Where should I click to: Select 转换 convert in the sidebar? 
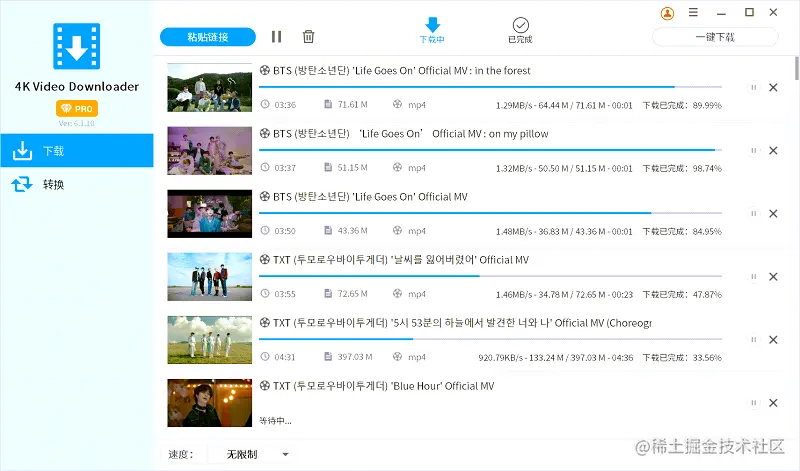click(x=77, y=184)
